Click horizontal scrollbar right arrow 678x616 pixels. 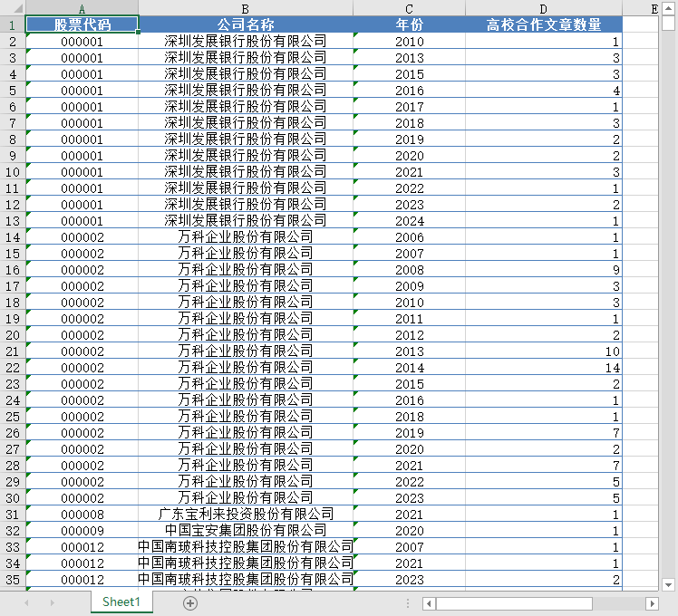(x=652, y=603)
